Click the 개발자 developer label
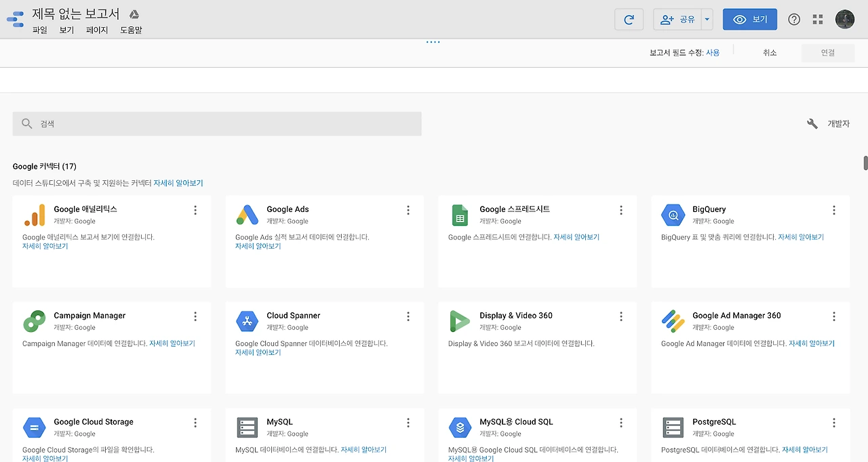Image resolution: width=868 pixels, height=462 pixels. click(x=839, y=124)
